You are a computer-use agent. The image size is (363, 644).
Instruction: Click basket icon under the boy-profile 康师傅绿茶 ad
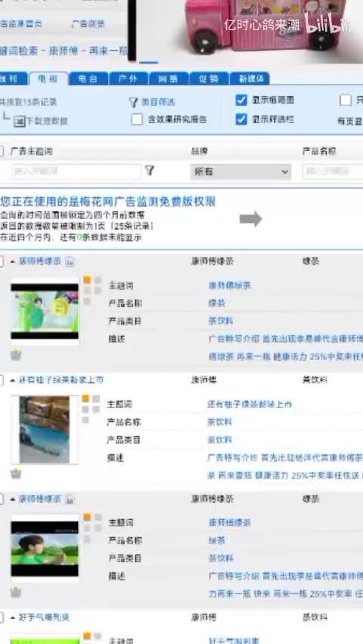(16, 593)
